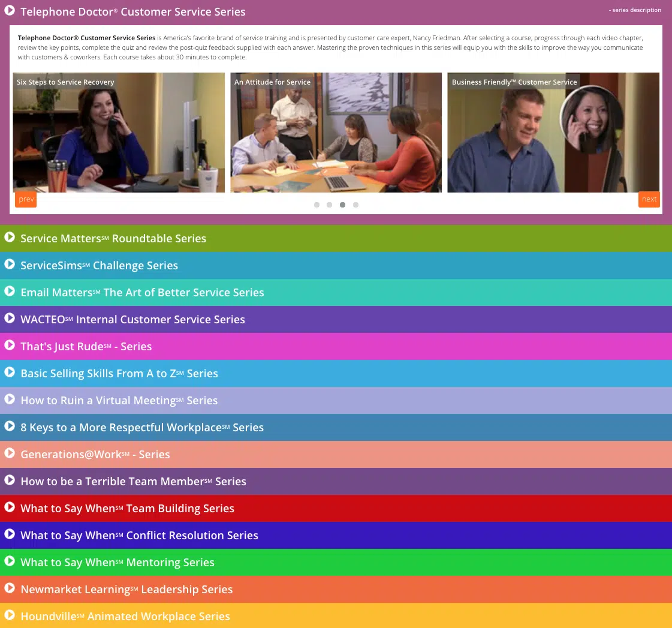Viewport: 672px width, 628px height.
Task: Expand What to Say When Mentoring Series title
Action: tap(117, 563)
